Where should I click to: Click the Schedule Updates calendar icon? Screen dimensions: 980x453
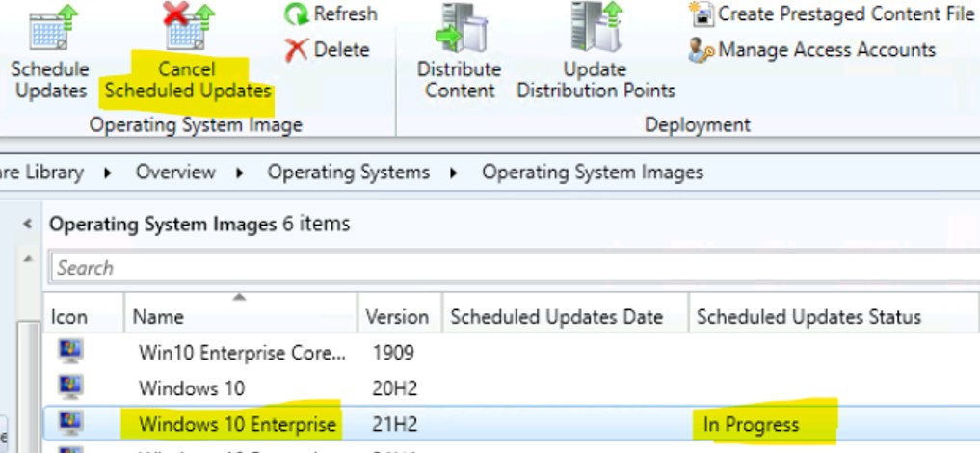click(52, 27)
